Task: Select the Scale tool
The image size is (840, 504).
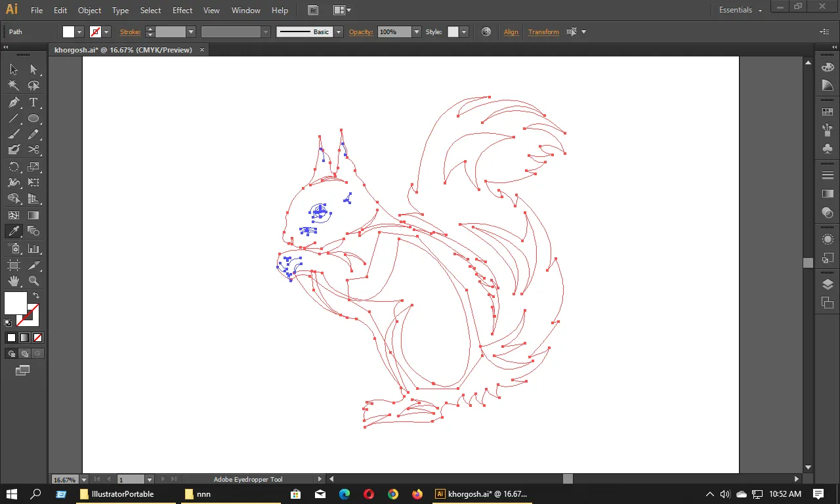Action: coord(33,167)
